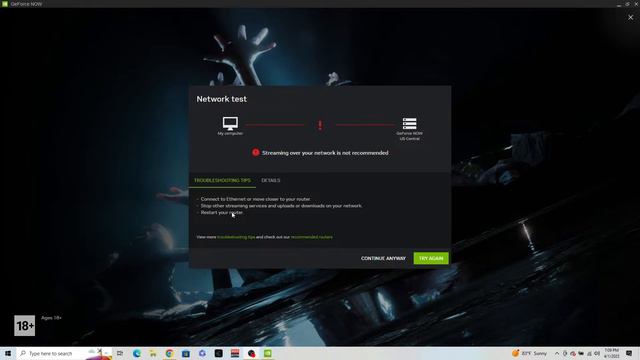Click the taskbar clock and date

click(x=611, y=353)
